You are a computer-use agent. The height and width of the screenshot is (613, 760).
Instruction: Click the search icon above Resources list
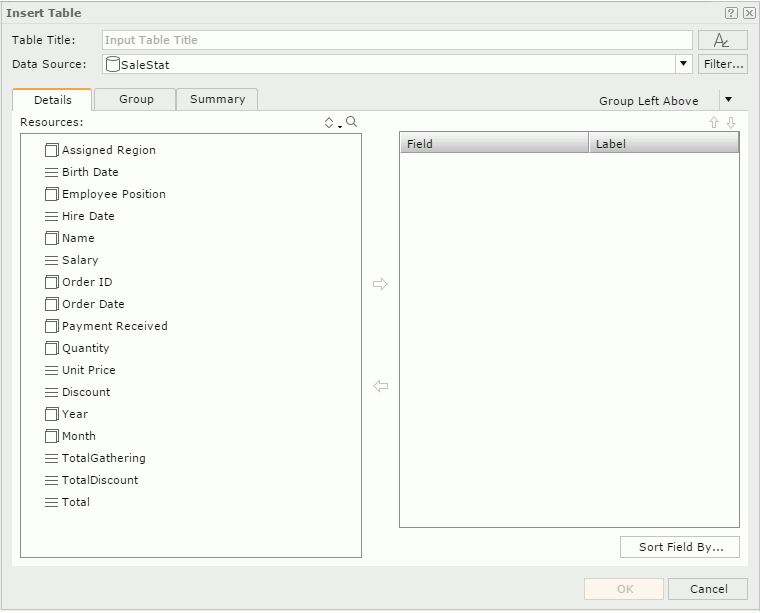[x=351, y=122]
